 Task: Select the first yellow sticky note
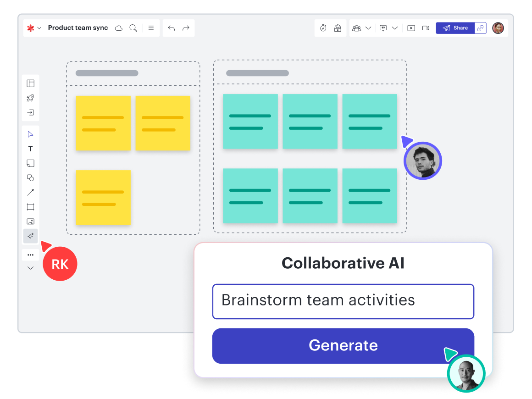pos(103,123)
